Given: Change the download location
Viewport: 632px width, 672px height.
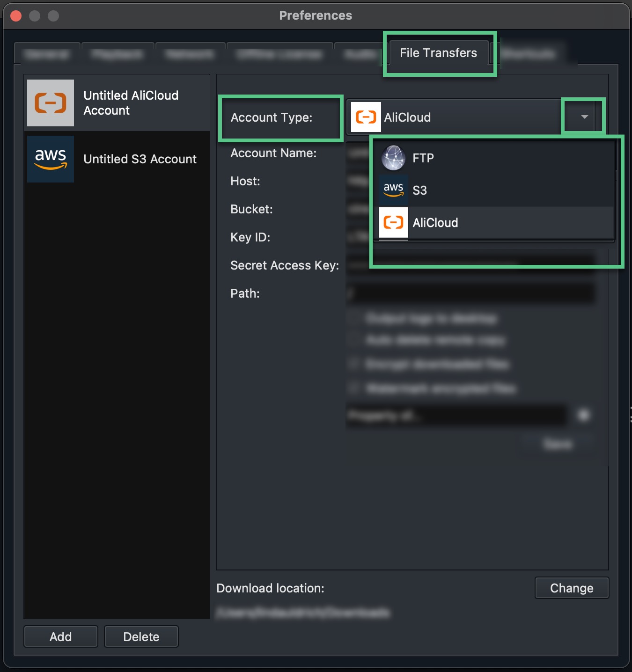Looking at the screenshot, I should tap(572, 588).
